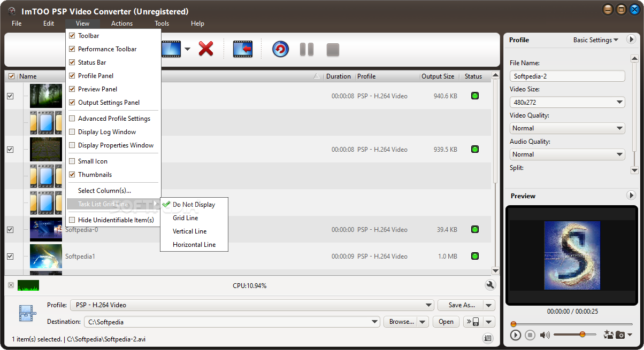Uncheck the Softpedia-0 file checkbox

(10, 230)
